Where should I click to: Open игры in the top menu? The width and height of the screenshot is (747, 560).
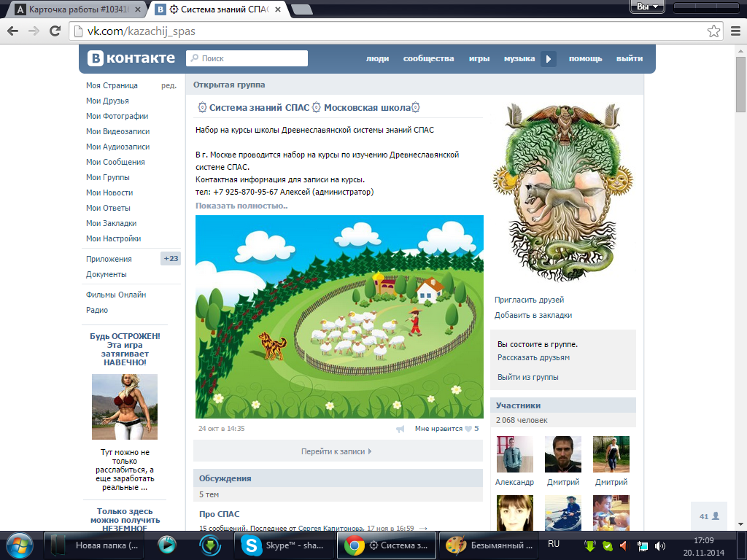[x=479, y=58]
